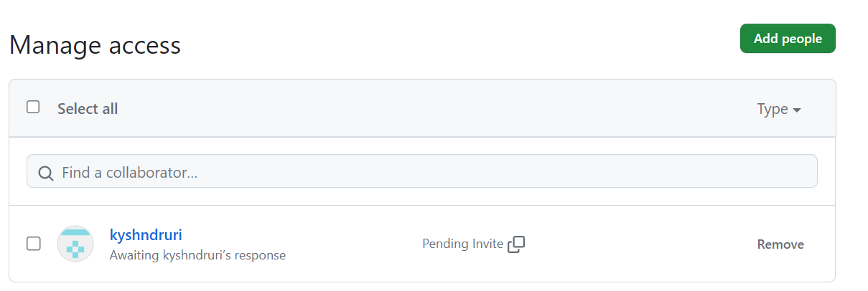Click the blue pixel pattern in the avatar

point(75,249)
